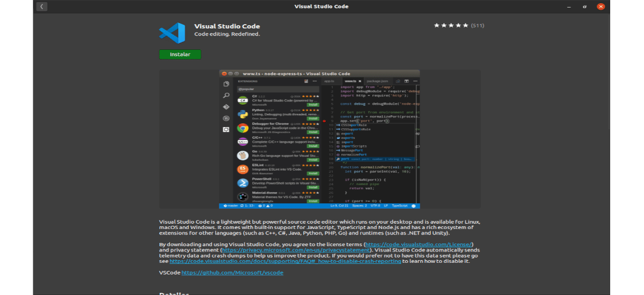644x295 pixels.
Task: Switch to the app.ts editor tab
Action: (329, 81)
